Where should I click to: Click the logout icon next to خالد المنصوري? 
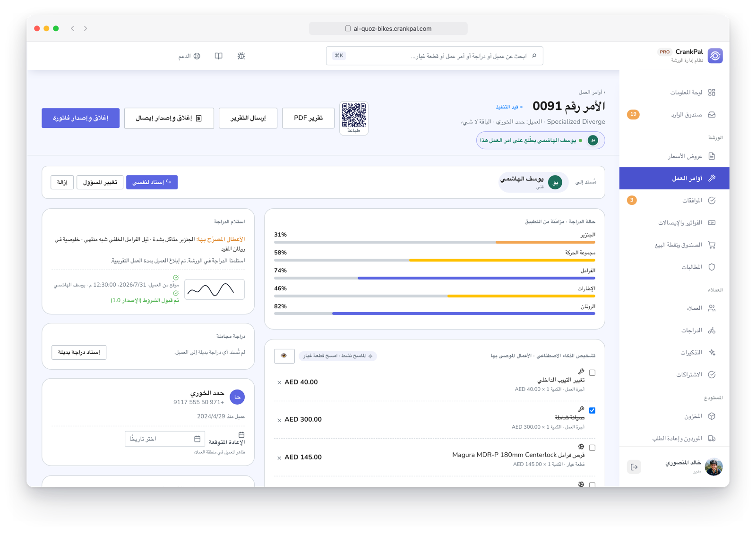tap(634, 467)
